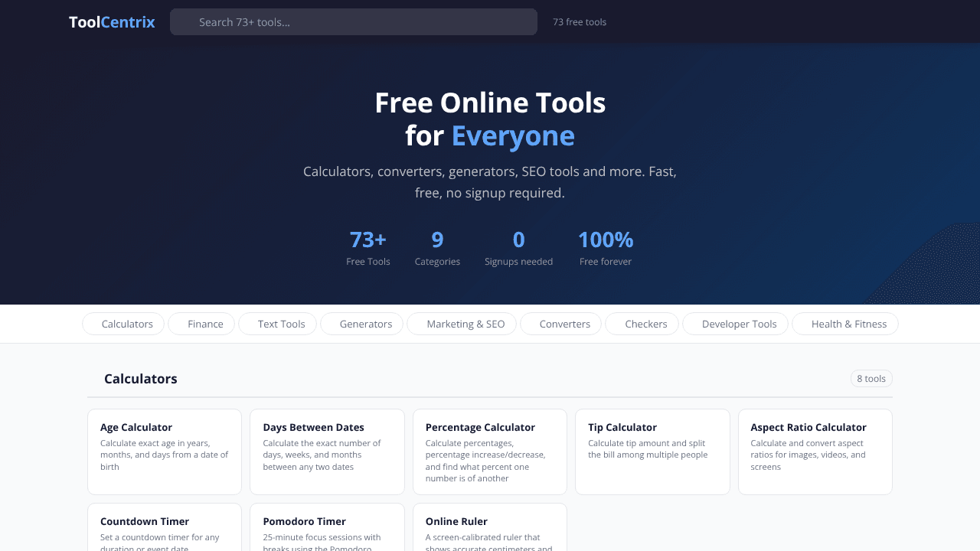Open the Online Ruler card
This screenshot has height=551, width=980.
tap(490, 527)
